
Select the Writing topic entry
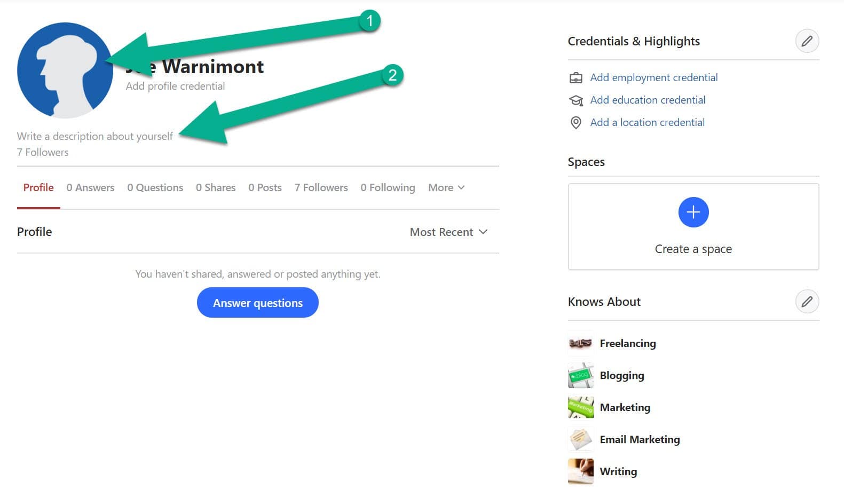pyautogui.click(x=618, y=471)
